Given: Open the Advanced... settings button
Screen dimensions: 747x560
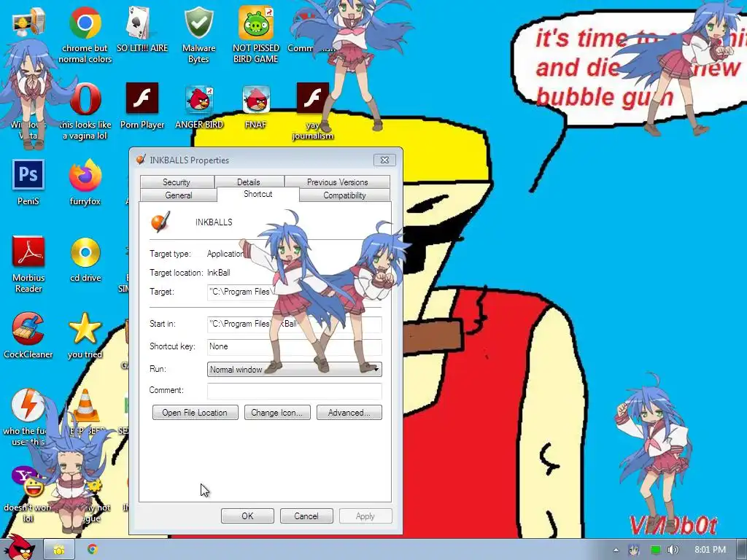Looking at the screenshot, I should (349, 413).
